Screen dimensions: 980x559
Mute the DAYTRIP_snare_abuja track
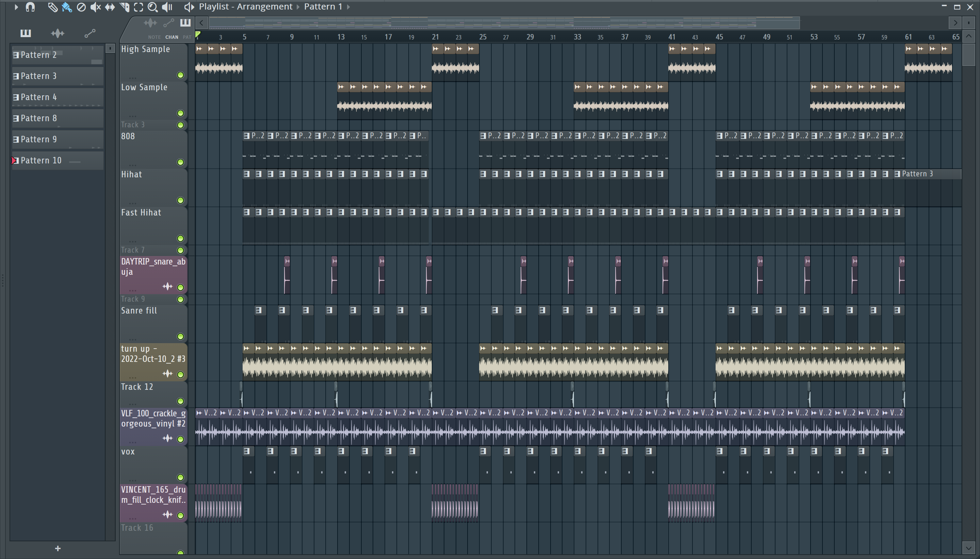click(180, 287)
